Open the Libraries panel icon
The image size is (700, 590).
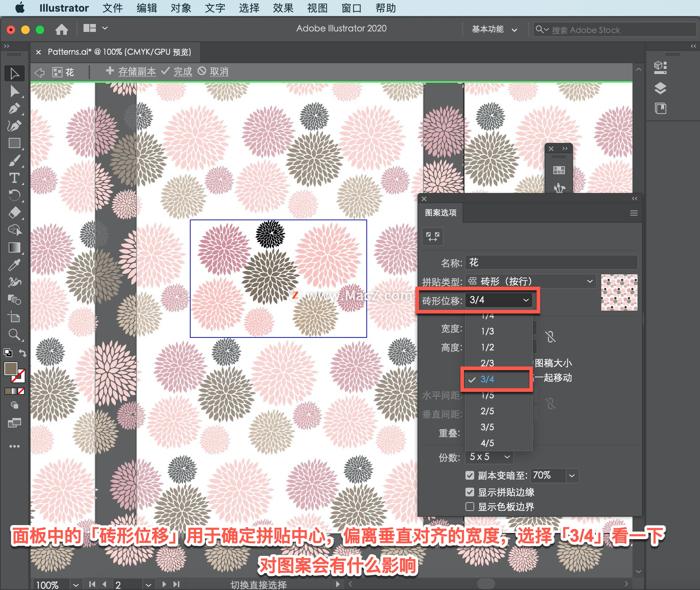[x=660, y=108]
